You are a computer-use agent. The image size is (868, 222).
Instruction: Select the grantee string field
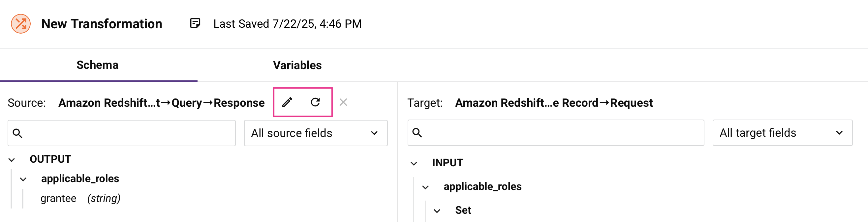59,198
